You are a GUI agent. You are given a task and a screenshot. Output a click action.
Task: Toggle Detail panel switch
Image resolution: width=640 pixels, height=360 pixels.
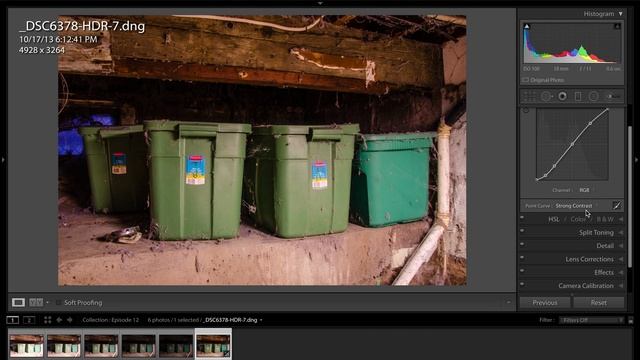coord(522,244)
